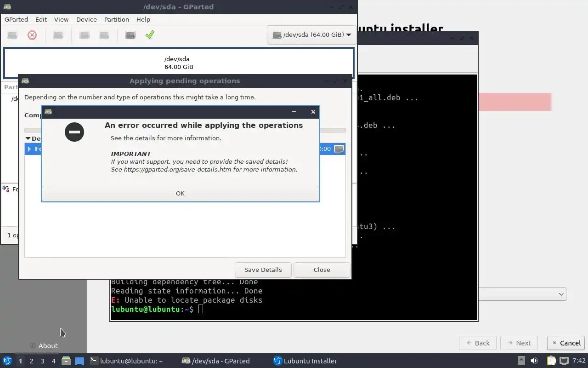
Task: Expand the highlighted operation row arrow
Action: coord(29,149)
